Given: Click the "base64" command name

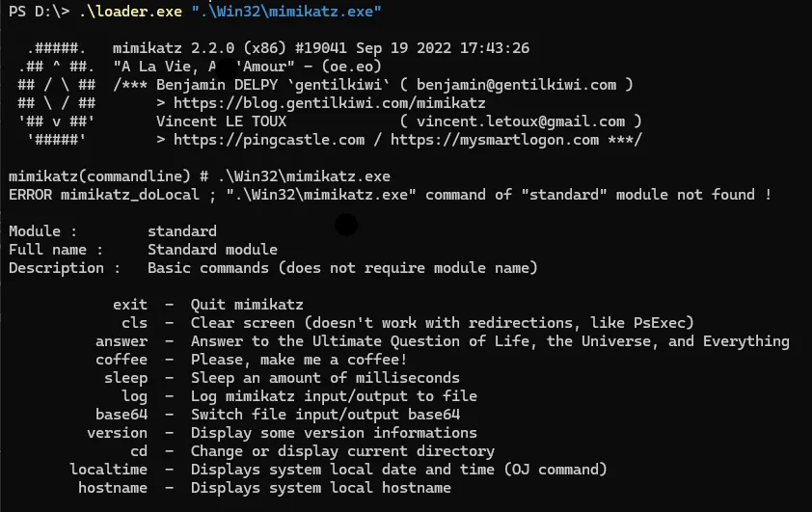Looking at the screenshot, I should 122,415.
